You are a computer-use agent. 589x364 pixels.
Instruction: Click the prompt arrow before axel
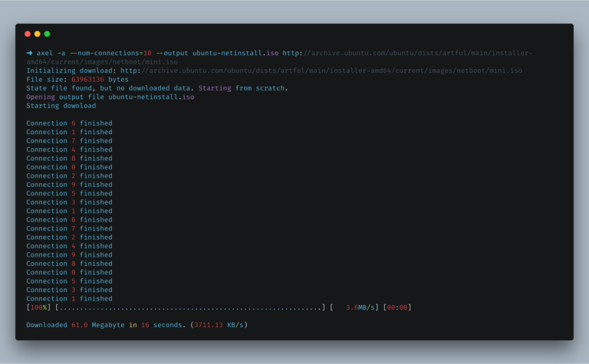(29, 53)
